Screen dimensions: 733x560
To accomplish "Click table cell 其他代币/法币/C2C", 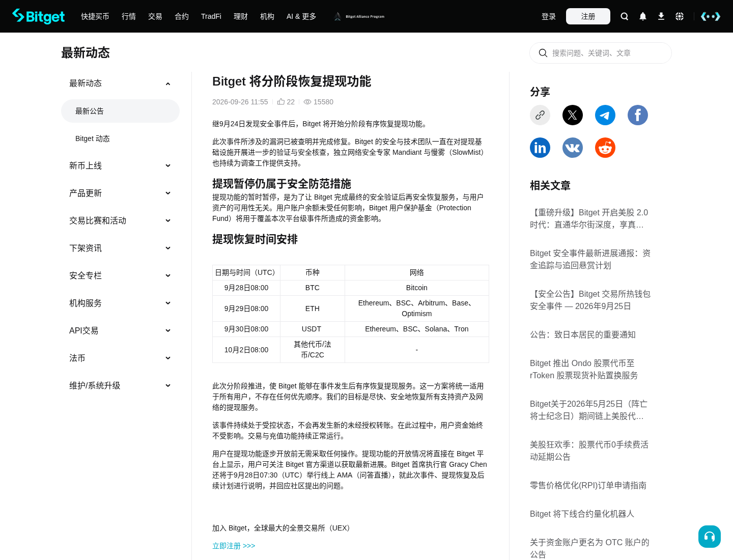I will [312, 350].
